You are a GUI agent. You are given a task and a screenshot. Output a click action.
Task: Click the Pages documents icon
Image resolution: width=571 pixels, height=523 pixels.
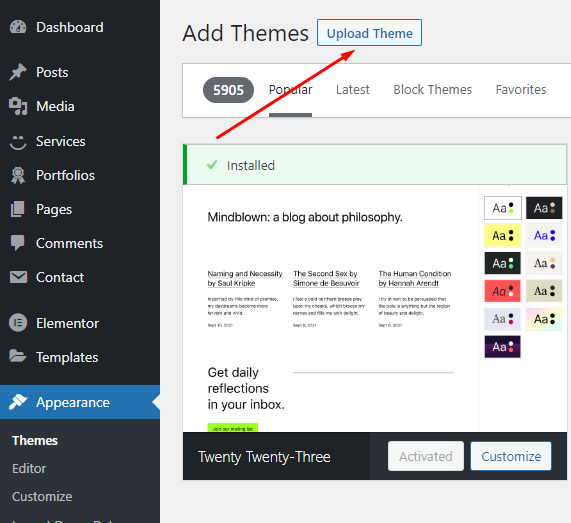pos(18,209)
